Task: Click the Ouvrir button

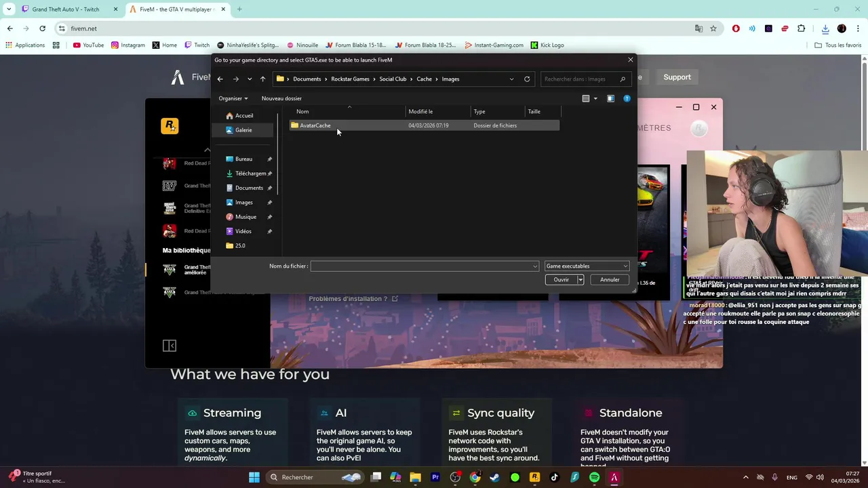Action: (x=561, y=280)
